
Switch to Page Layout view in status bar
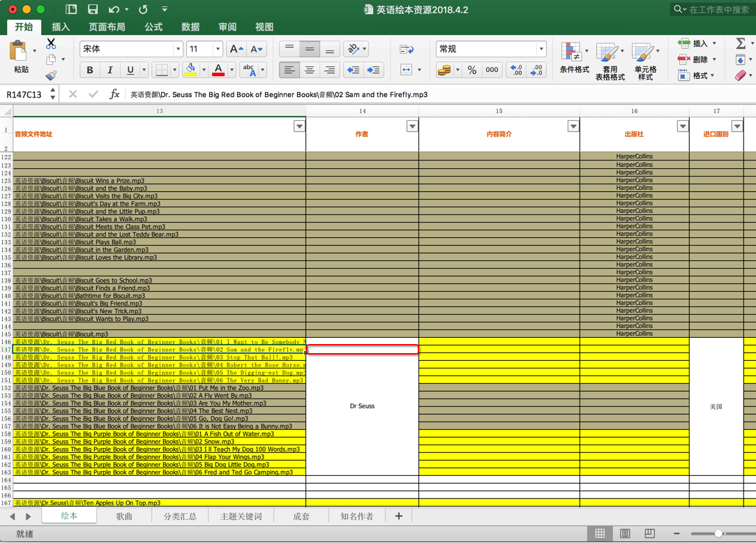pyautogui.click(x=625, y=534)
